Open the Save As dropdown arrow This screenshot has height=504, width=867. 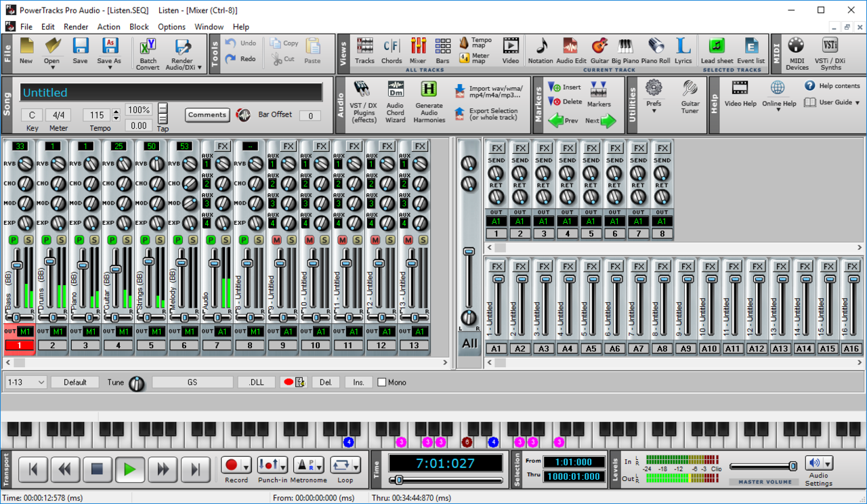(x=109, y=68)
